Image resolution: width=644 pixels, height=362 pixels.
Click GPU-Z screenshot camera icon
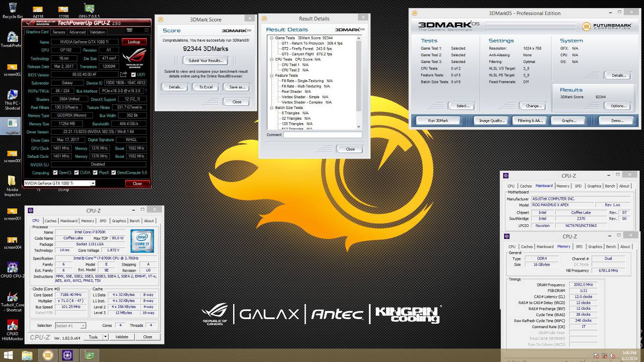pos(130,30)
